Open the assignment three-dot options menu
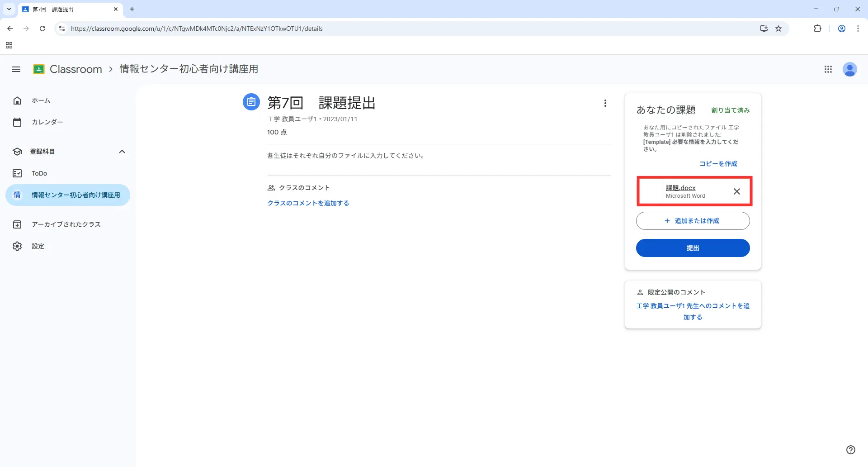The height and width of the screenshot is (467, 868). click(605, 103)
